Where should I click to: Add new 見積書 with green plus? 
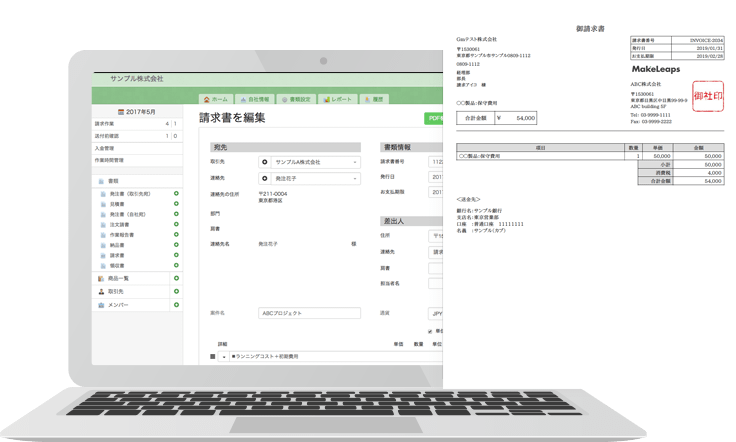coord(176,204)
